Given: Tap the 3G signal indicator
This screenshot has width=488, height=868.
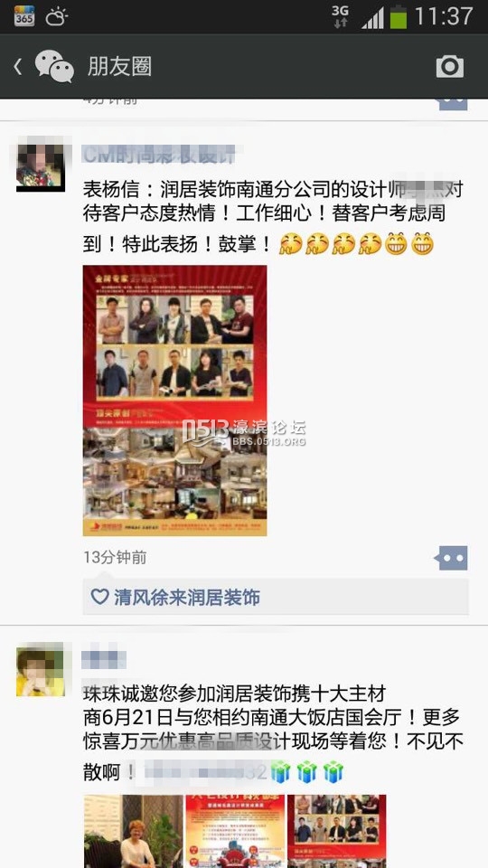Looking at the screenshot, I should click(x=341, y=16).
